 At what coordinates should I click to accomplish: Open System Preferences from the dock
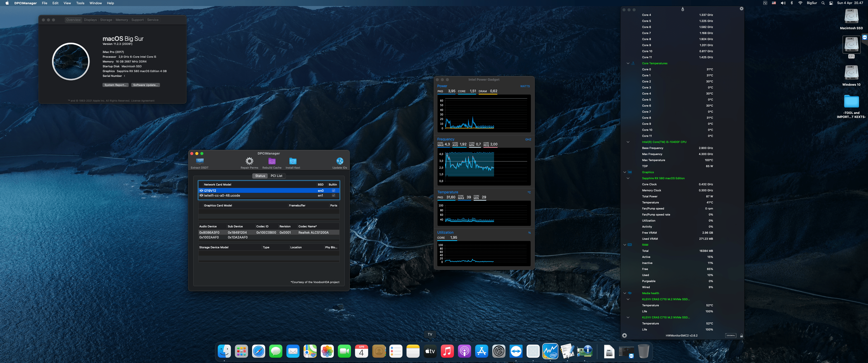tap(499, 351)
